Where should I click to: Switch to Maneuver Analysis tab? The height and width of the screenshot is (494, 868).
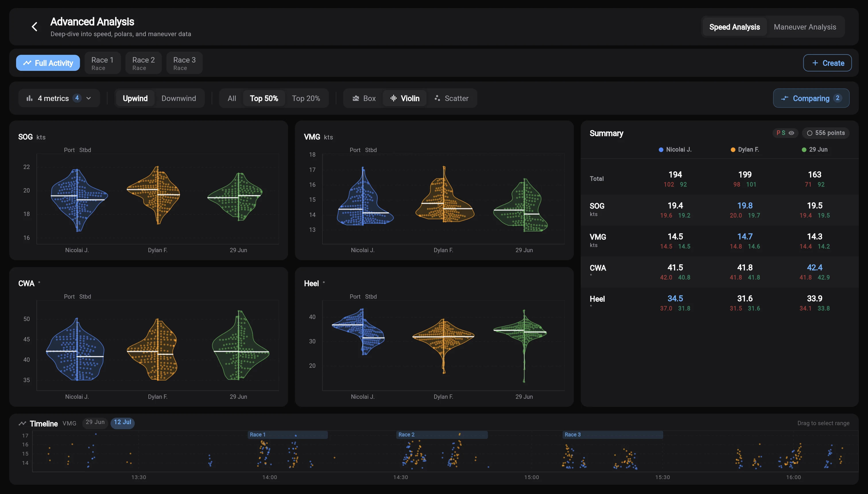805,27
